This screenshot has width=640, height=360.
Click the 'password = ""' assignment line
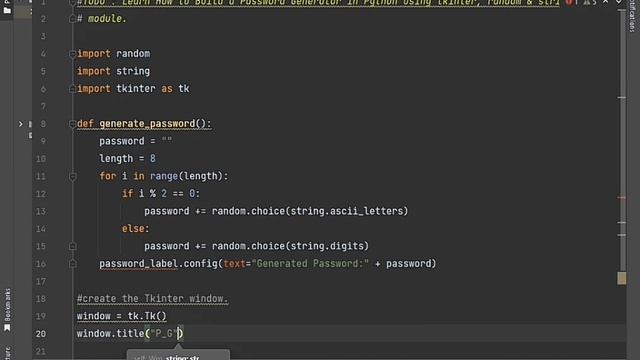[x=136, y=141]
